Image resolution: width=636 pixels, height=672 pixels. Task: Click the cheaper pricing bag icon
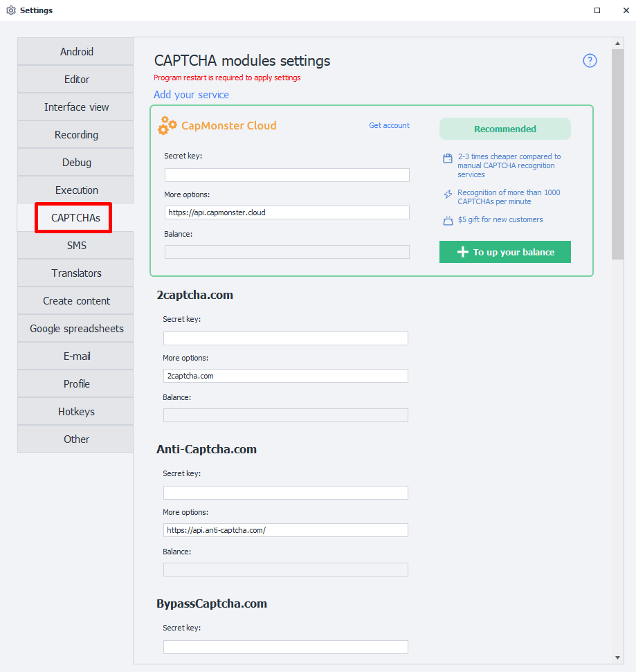coord(447,158)
